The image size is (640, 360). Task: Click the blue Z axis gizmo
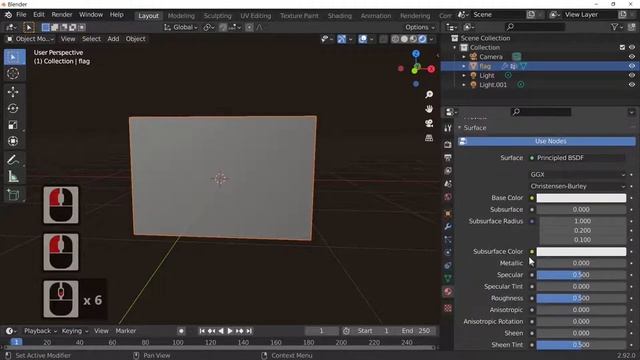click(416, 54)
